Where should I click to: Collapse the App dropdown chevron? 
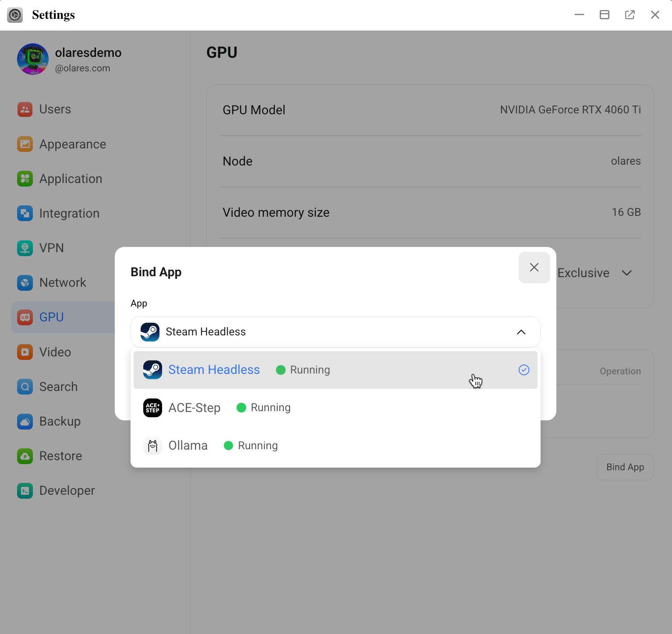coord(521,332)
